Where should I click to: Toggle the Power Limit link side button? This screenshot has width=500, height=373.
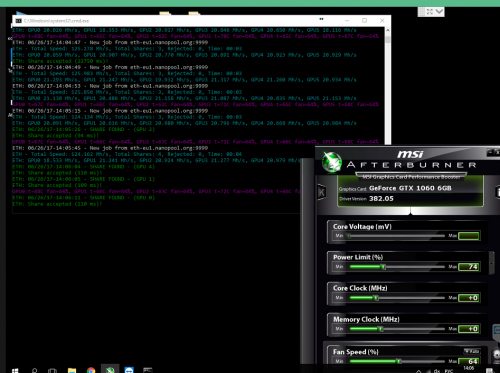(x=491, y=263)
